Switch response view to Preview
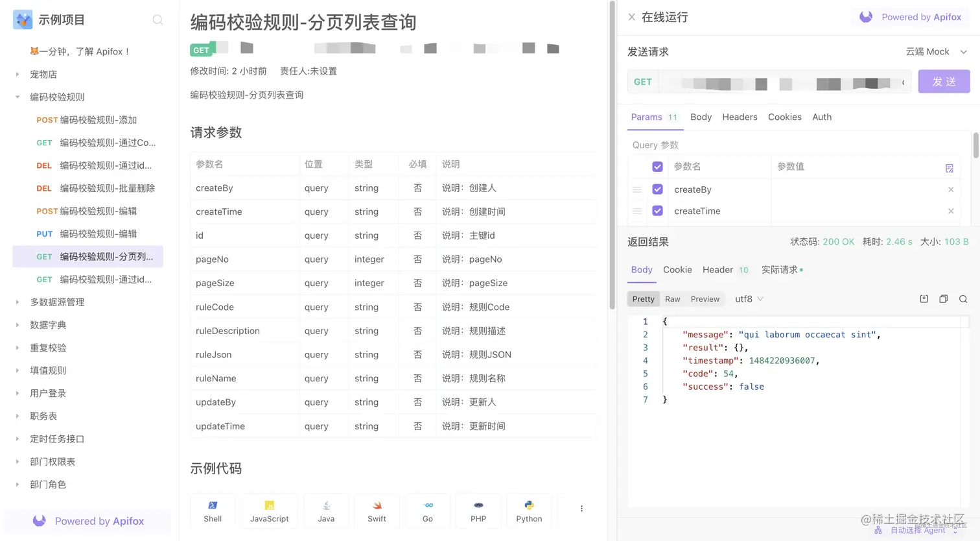This screenshot has height=541, width=980. [x=705, y=299]
